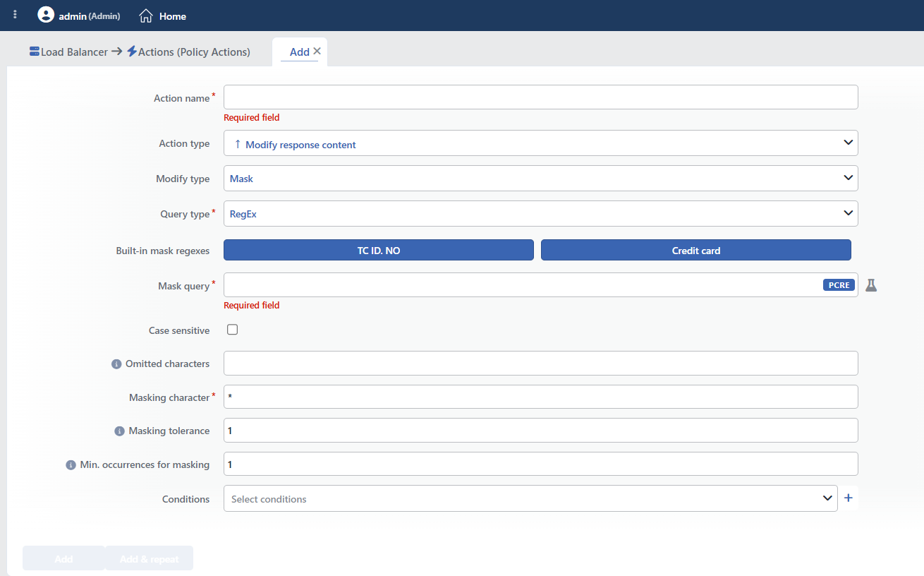924x576 pixels.
Task: Click the Masking tolerance input field
Action: [x=540, y=431]
